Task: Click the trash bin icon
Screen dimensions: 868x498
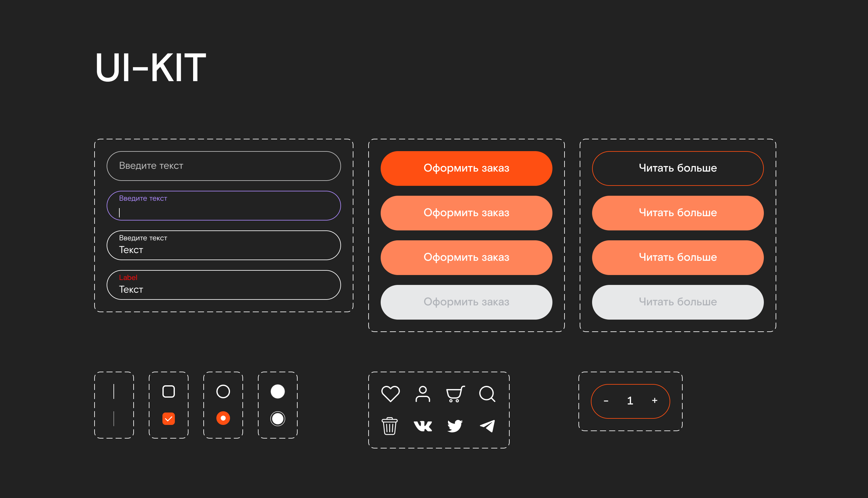Action: coord(389,426)
